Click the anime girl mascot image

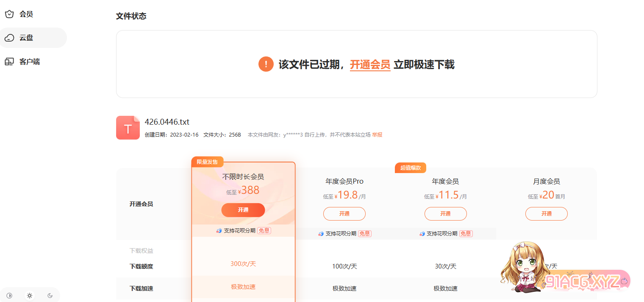[x=521, y=267]
